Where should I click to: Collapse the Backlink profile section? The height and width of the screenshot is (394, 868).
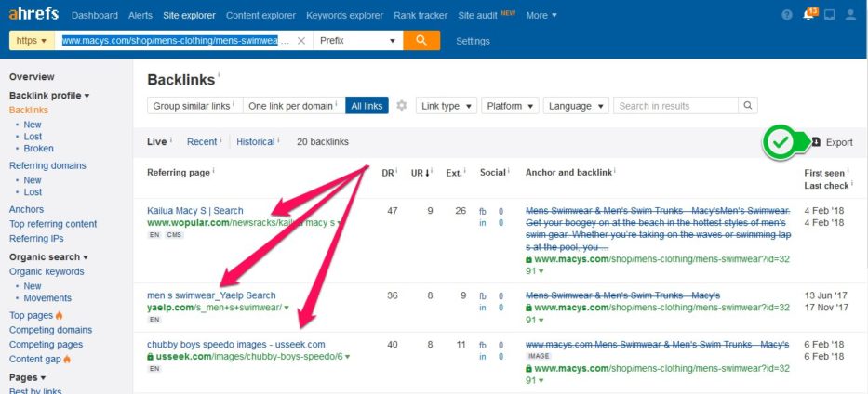(49, 96)
